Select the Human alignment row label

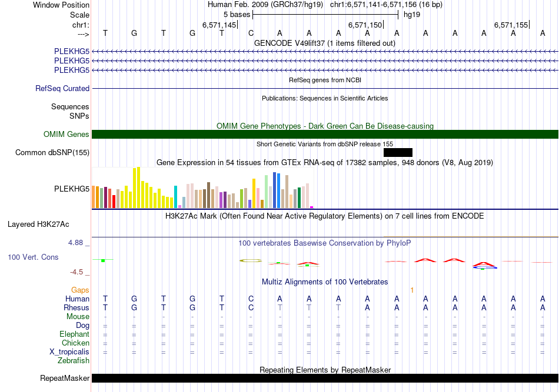[77, 299]
